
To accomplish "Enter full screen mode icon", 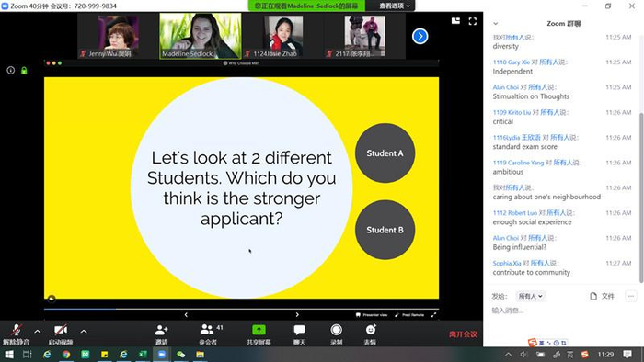I will [473, 21].
